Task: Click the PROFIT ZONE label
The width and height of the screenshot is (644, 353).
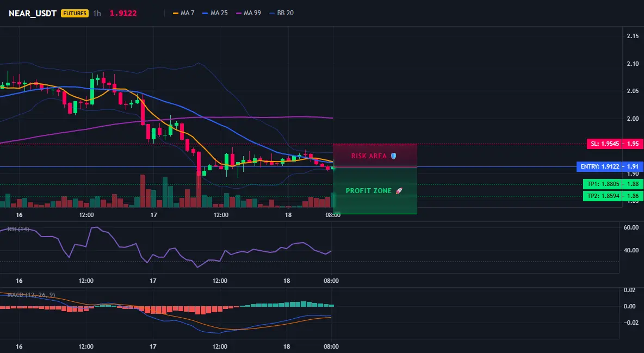Action: tap(369, 191)
